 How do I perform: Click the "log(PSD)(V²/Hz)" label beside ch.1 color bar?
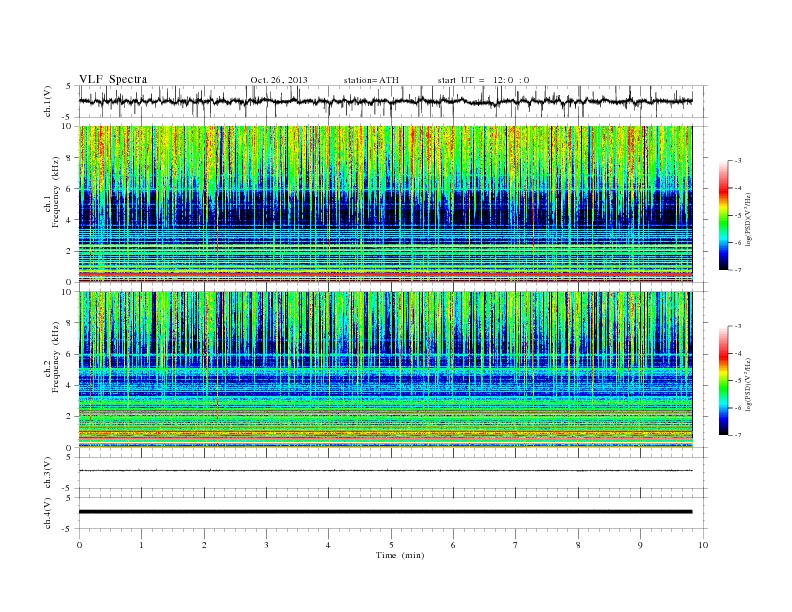point(749,219)
